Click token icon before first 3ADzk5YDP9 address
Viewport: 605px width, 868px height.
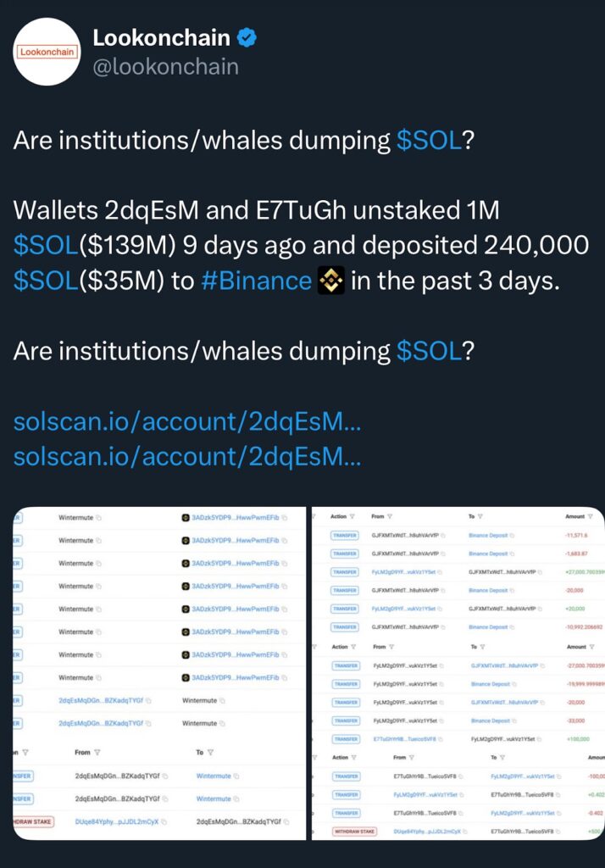click(186, 518)
